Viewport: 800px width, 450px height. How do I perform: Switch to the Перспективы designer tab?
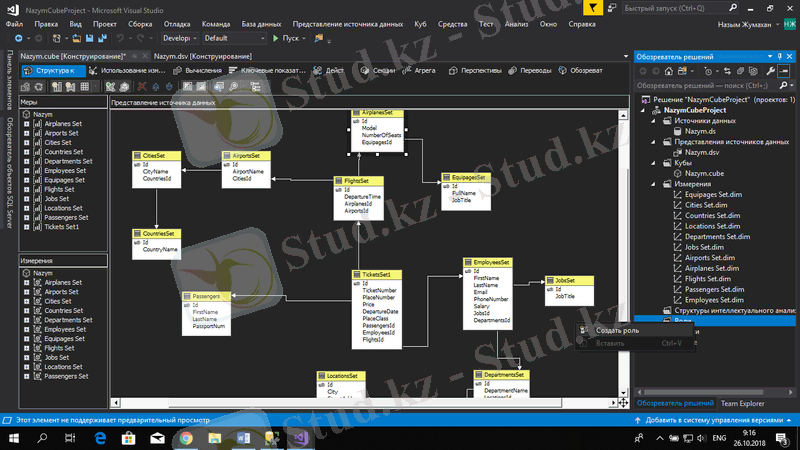point(476,70)
